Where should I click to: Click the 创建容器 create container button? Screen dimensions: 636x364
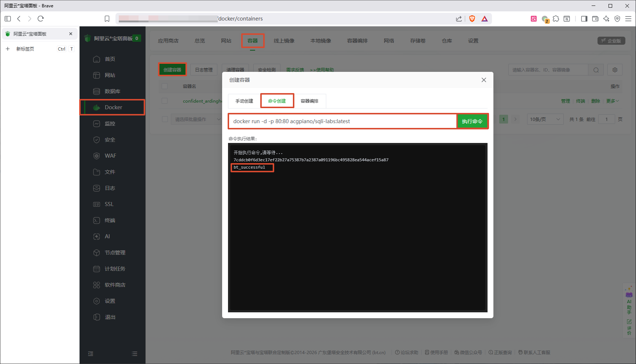click(x=172, y=70)
